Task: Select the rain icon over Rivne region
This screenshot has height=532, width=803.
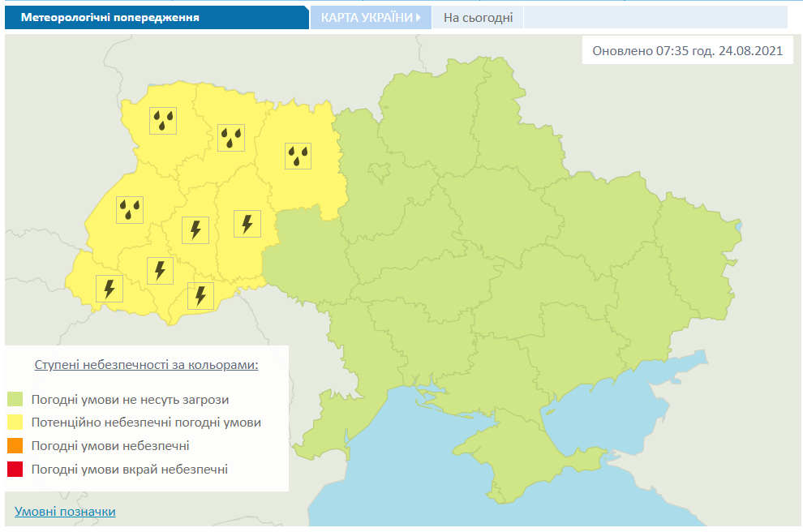Action: tap(230, 136)
